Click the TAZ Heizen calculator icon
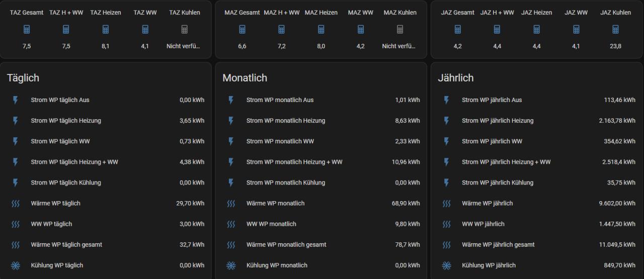 [x=106, y=30]
